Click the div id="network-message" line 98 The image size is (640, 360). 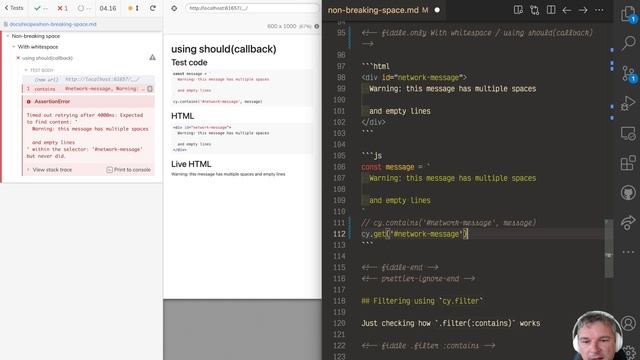(x=414, y=78)
